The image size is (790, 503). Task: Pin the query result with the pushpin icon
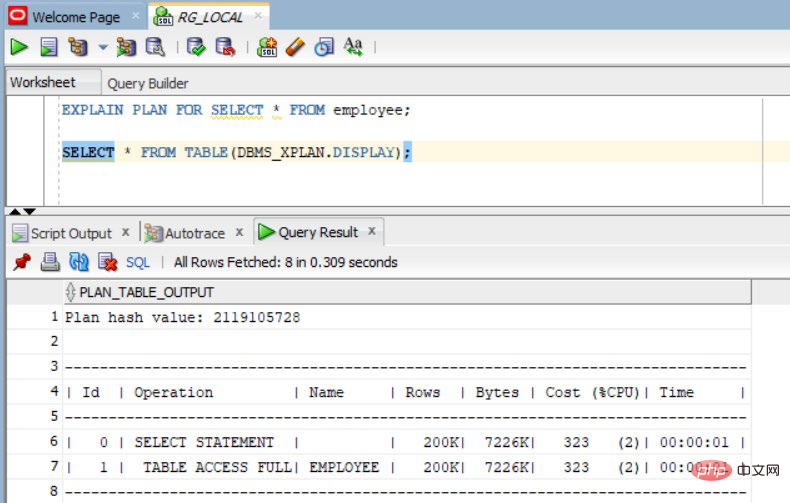21,262
